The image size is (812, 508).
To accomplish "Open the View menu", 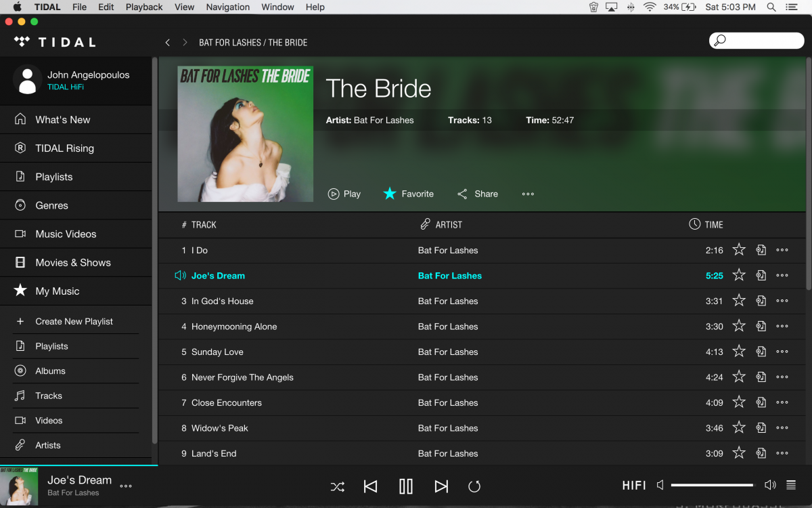I will click(185, 7).
